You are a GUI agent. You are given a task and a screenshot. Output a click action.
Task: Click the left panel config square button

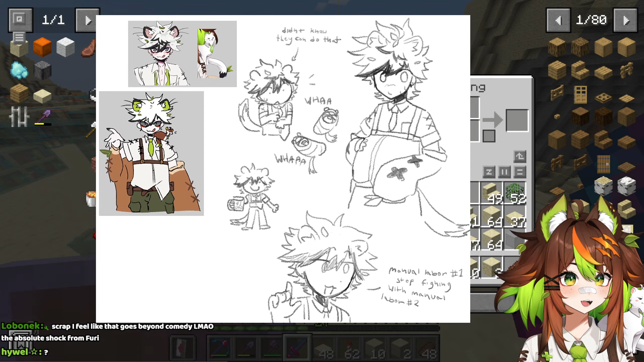[20, 20]
